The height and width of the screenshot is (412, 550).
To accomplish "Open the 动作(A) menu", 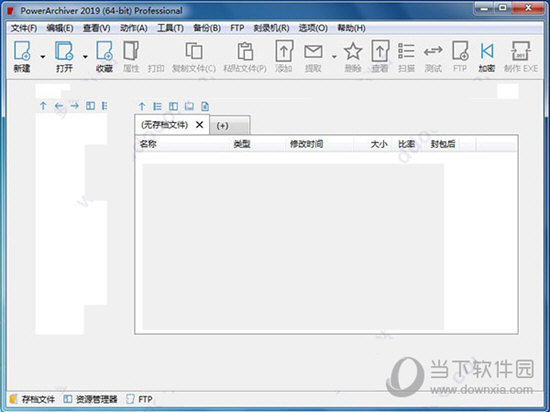I will tap(134, 28).
